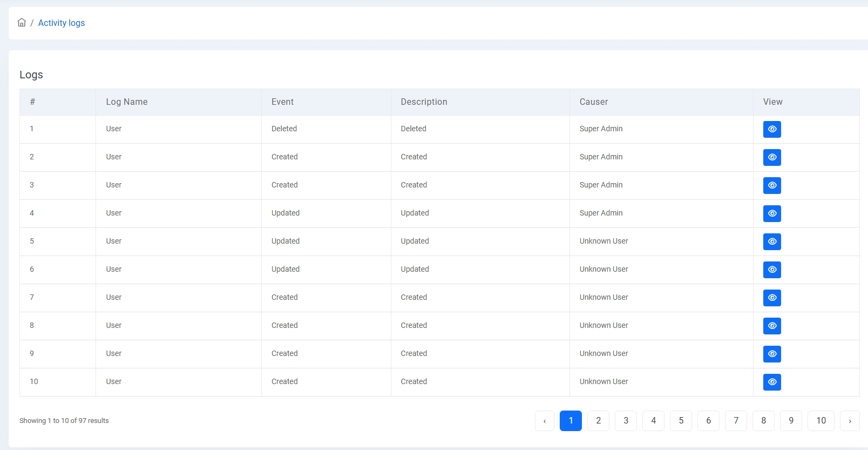This screenshot has width=868, height=450.
Task: Click the Logs heading
Action: (31, 75)
